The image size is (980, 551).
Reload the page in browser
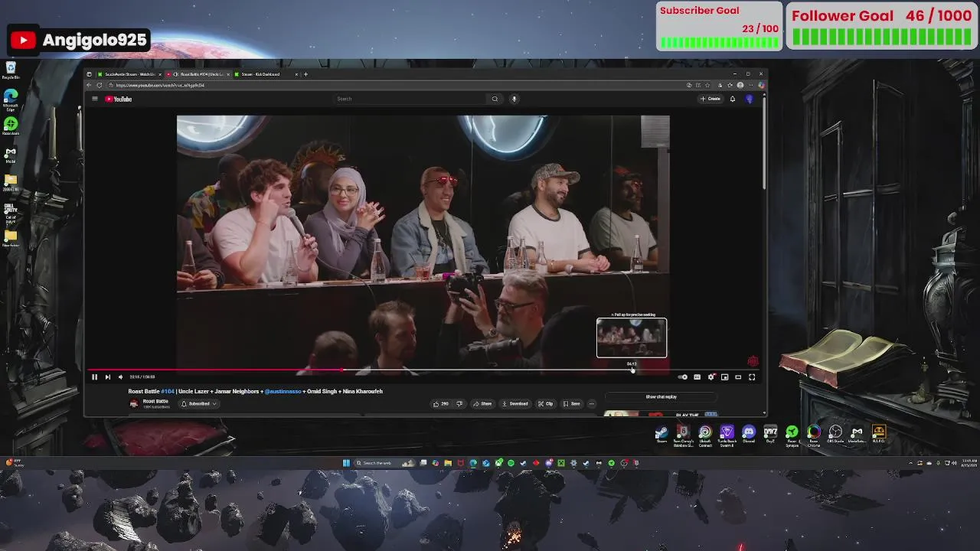pos(100,85)
